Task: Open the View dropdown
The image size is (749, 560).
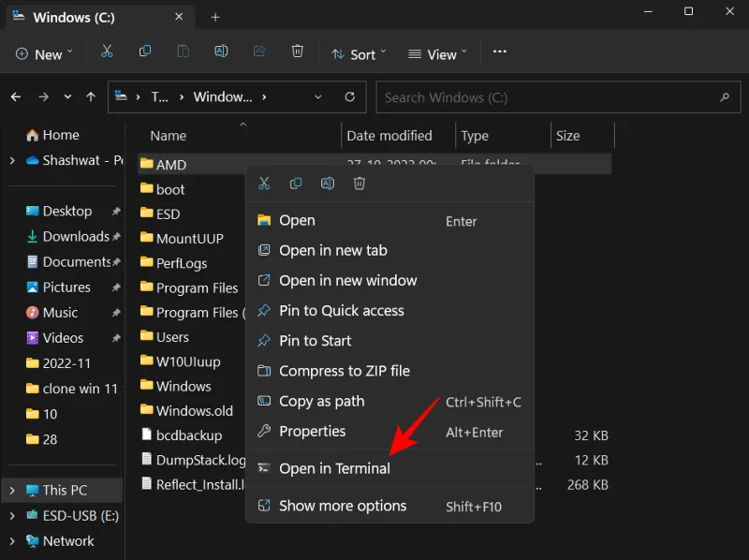Action: [436, 54]
